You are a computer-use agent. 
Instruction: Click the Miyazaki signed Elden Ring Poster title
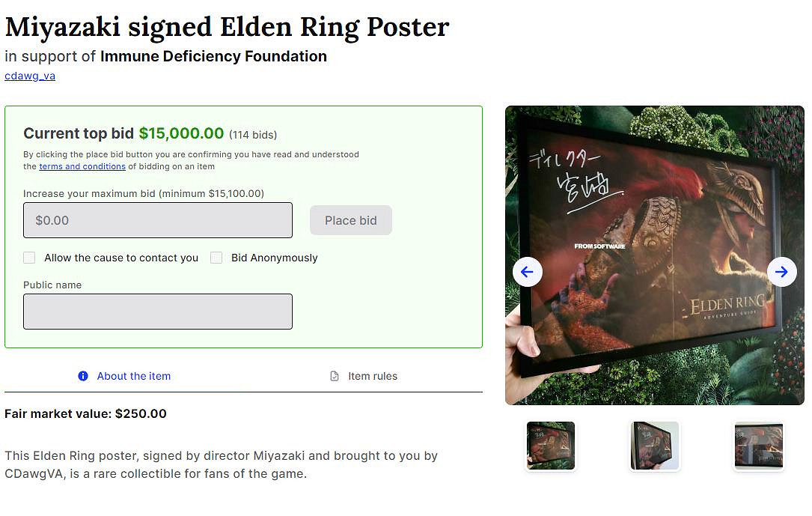(x=227, y=27)
